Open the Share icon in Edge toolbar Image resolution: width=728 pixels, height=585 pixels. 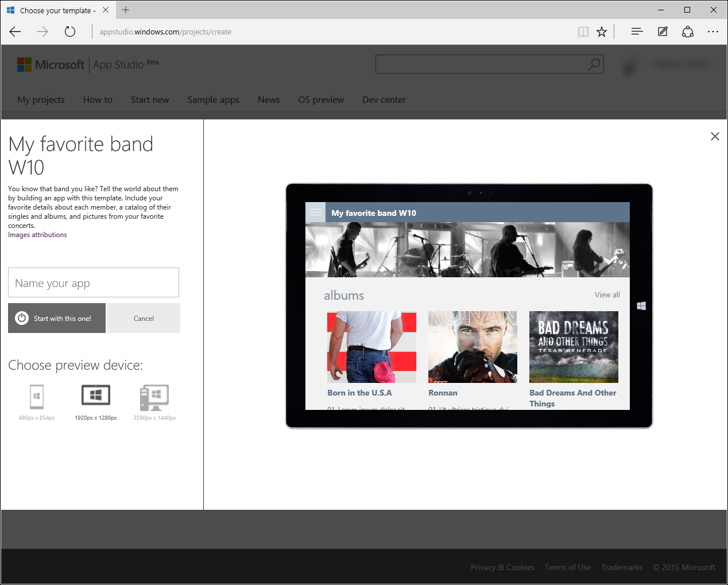coord(688,32)
